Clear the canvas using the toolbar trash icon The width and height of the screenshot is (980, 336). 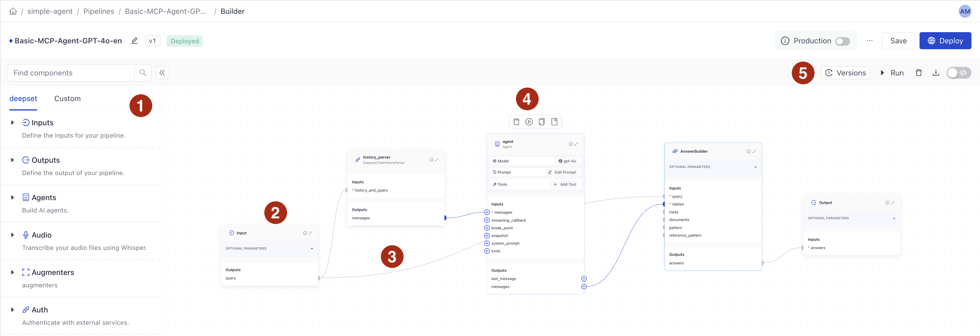point(918,73)
